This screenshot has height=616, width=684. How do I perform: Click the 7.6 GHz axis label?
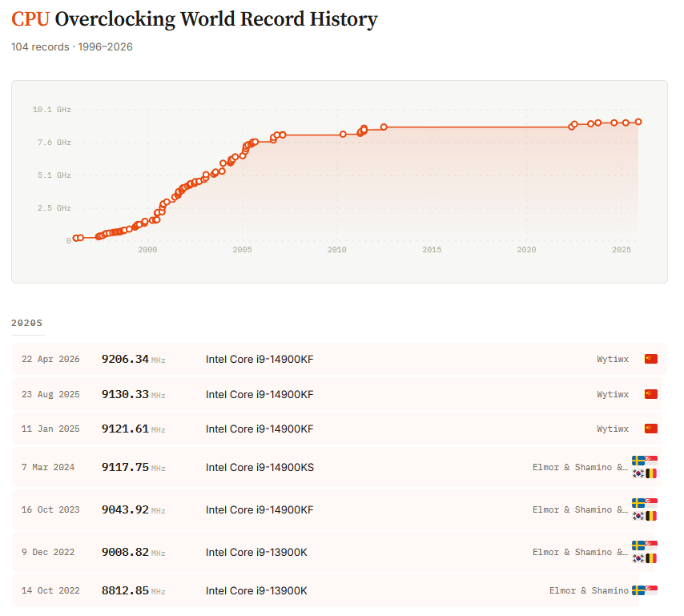point(54,143)
